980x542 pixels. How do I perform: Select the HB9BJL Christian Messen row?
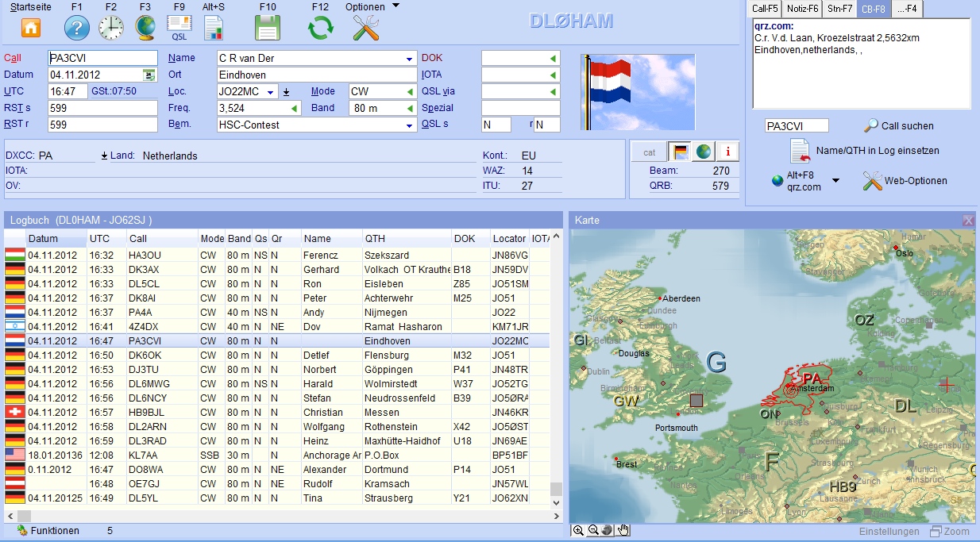coord(277,412)
